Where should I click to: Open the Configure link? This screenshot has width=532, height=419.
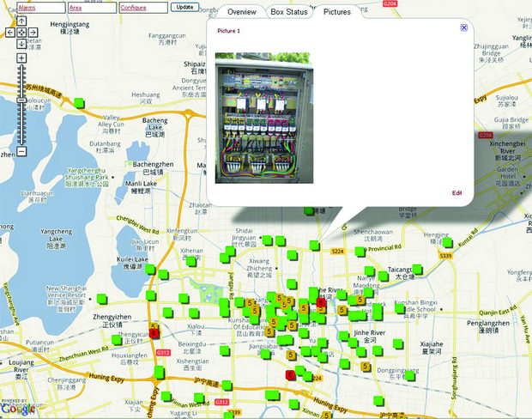[133, 8]
